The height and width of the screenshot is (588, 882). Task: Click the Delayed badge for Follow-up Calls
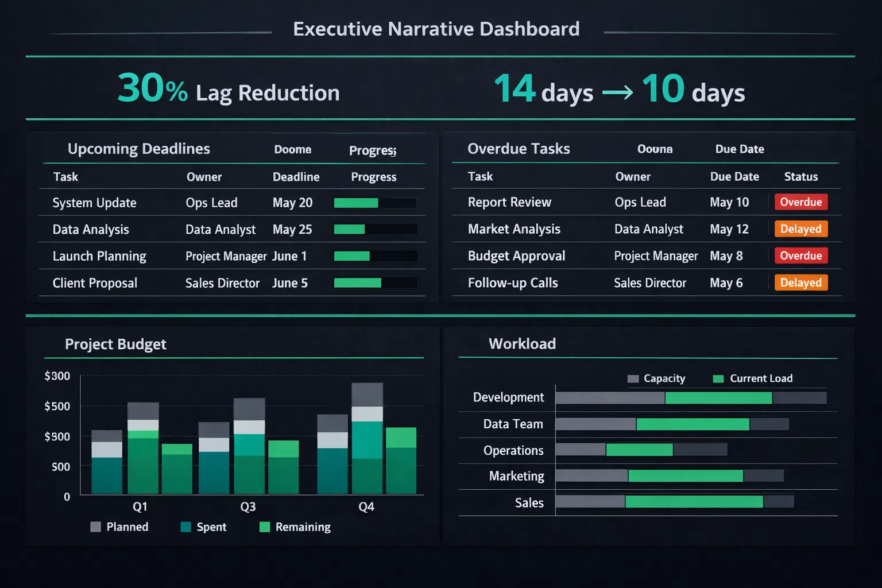(x=800, y=283)
